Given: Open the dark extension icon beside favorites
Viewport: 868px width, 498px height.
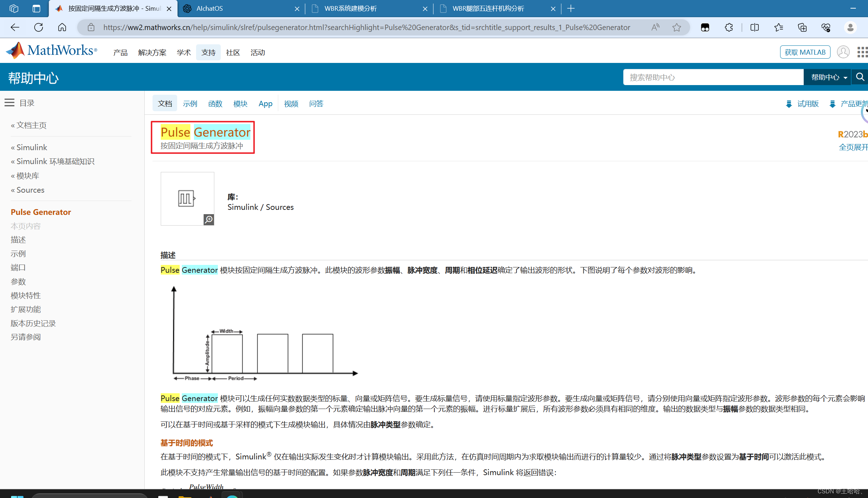Looking at the screenshot, I should click(x=705, y=28).
